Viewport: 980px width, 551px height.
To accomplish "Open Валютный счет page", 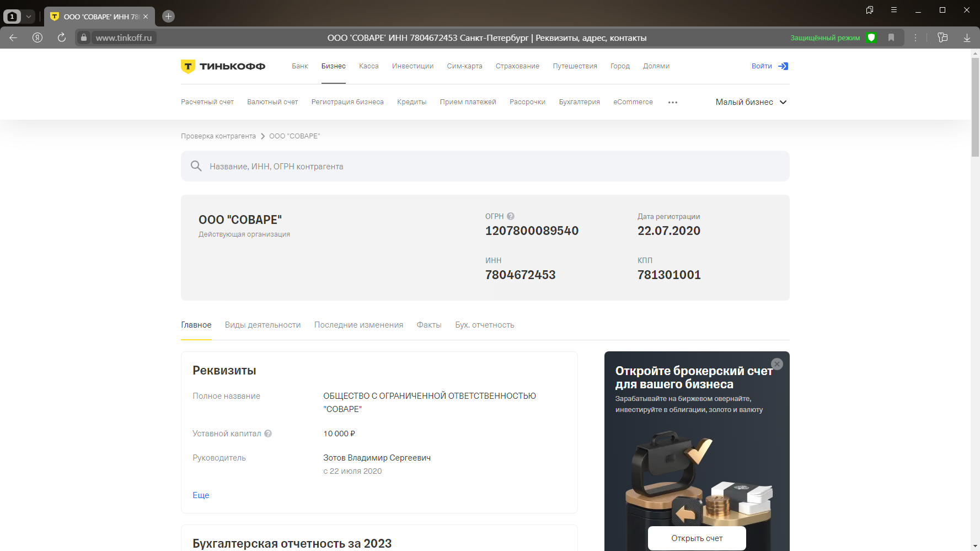I will coord(272,102).
